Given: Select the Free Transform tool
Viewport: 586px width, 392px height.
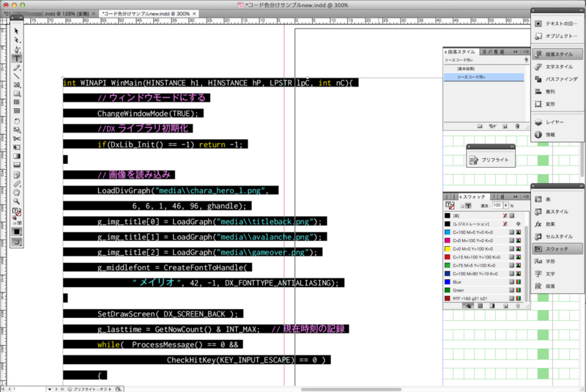Looking at the screenshot, I should pos(17,147).
